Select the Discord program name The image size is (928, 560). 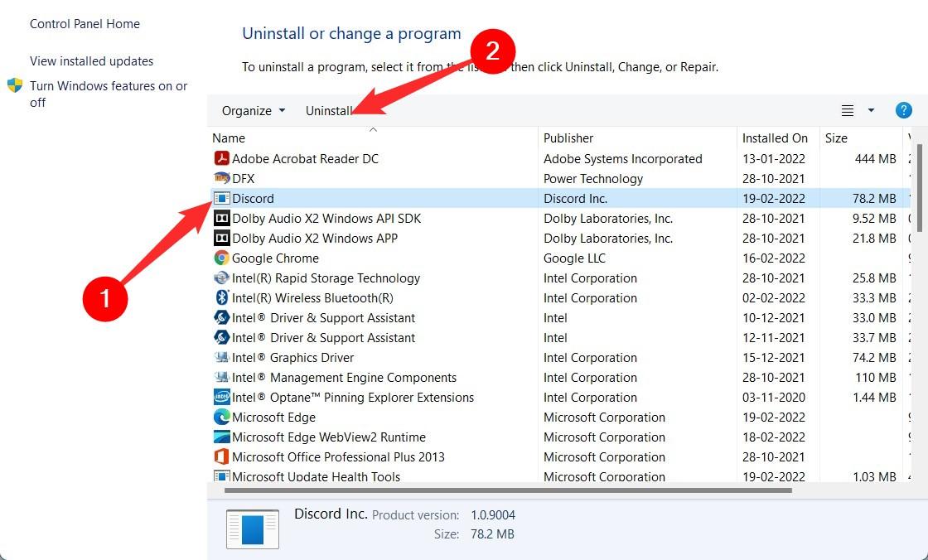click(x=253, y=198)
